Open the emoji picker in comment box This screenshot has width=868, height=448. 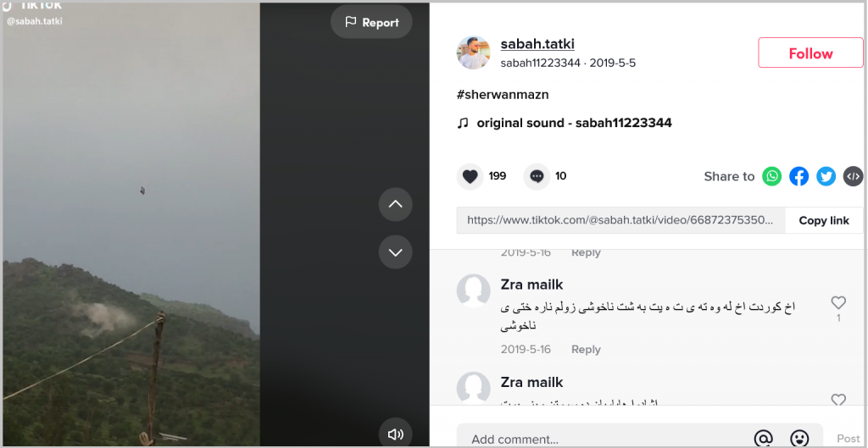tap(799, 439)
